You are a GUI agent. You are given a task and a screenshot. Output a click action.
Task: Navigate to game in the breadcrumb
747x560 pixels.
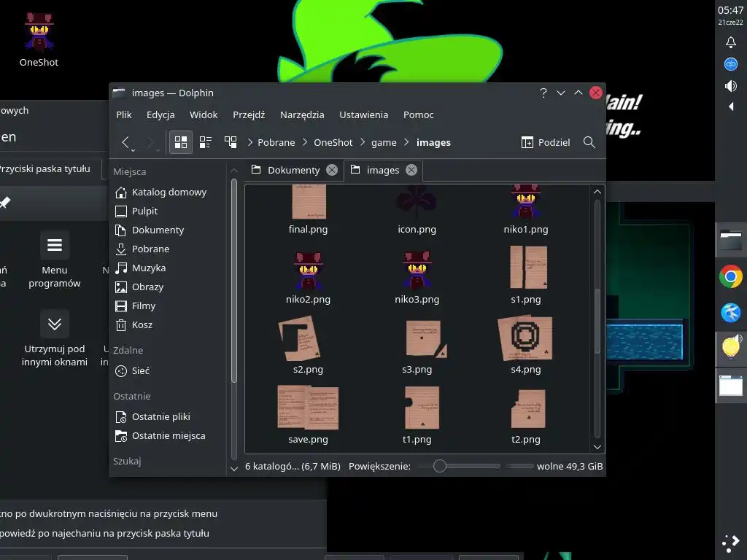click(x=384, y=142)
